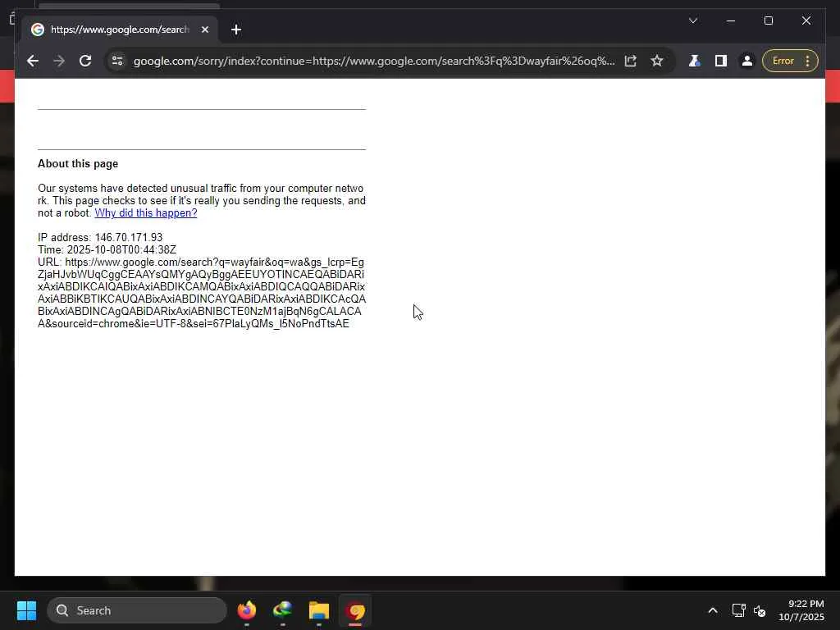Screen dimensions: 840x630
Task: Click the muted volume tray icon
Action: (759, 610)
